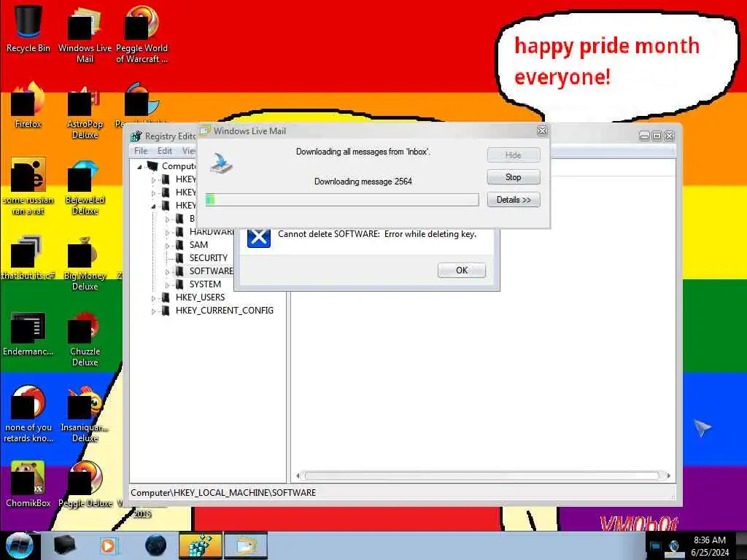
Task: Select the SECURITY key in tree
Action: (x=208, y=258)
